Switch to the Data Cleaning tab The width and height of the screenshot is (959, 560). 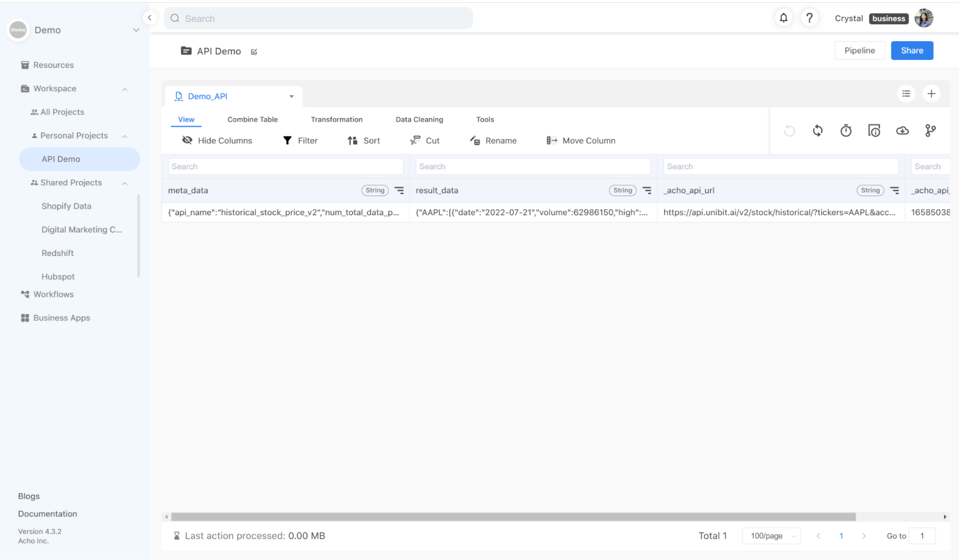(x=418, y=119)
